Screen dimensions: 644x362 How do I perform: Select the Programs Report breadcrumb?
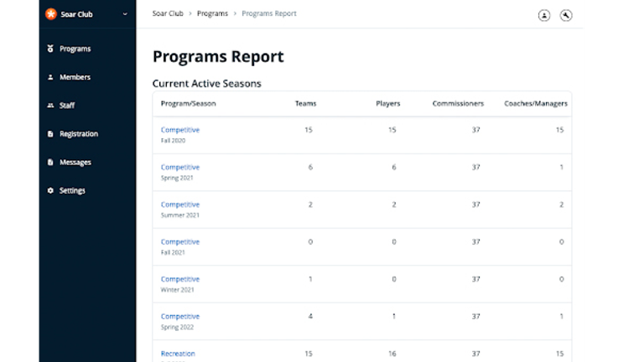[268, 14]
